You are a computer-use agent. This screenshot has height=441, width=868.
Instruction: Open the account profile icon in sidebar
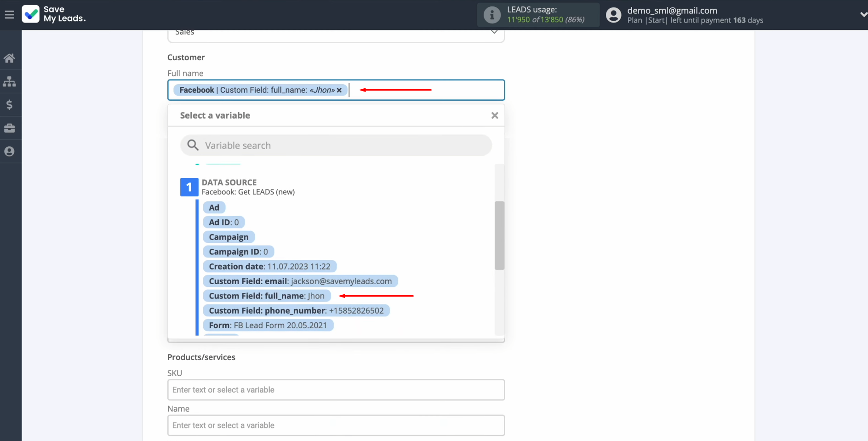pos(9,151)
